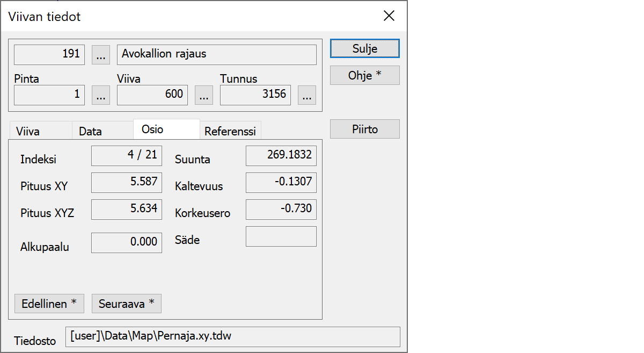644x353 pixels.
Task: Open help with the Ohje button
Action: pos(364,75)
